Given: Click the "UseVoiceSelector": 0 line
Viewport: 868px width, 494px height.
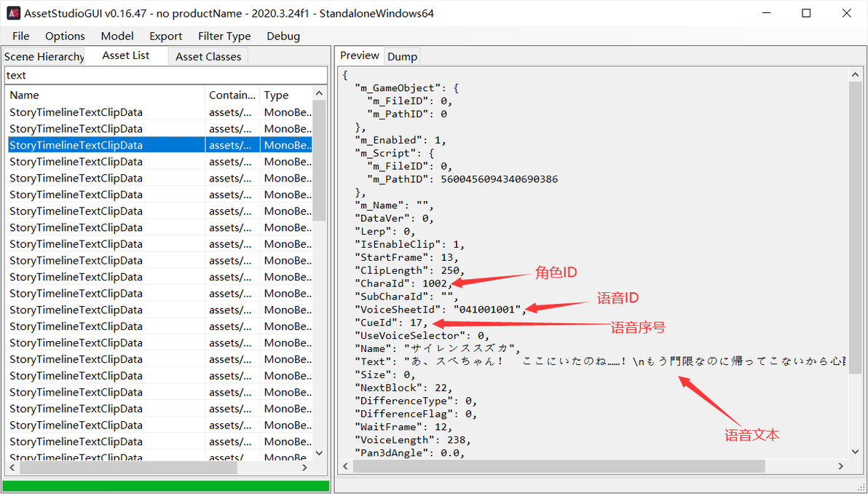Looking at the screenshot, I should (422, 336).
